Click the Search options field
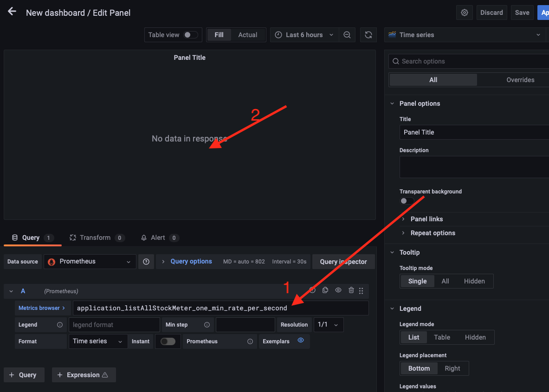 469,61
